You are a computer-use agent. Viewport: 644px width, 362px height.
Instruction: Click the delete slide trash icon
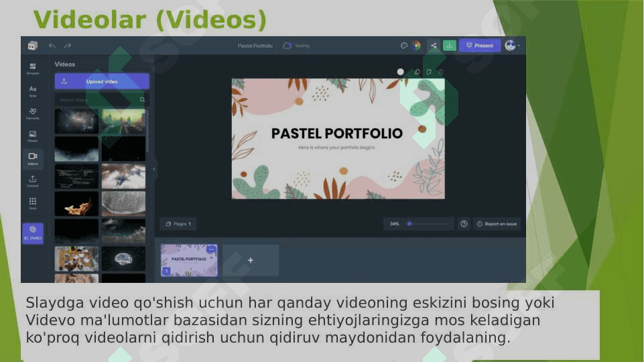[441, 72]
